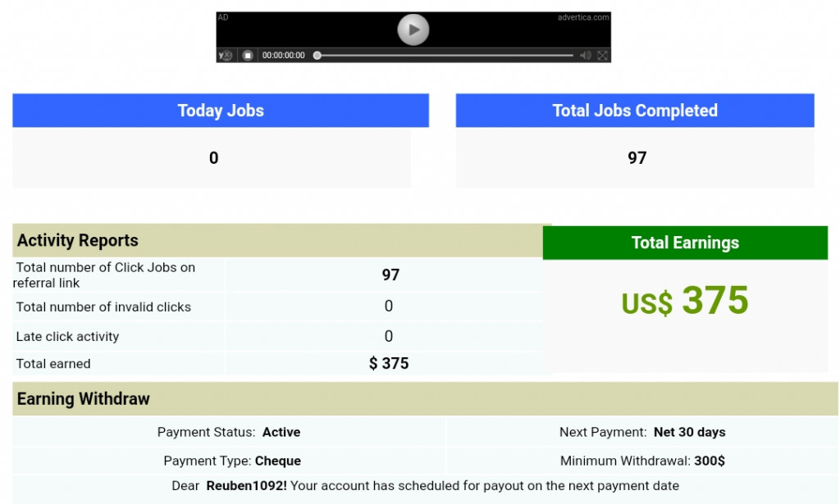The image size is (840, 504).
Task: Click the AD label on the video
Action: 221,16
